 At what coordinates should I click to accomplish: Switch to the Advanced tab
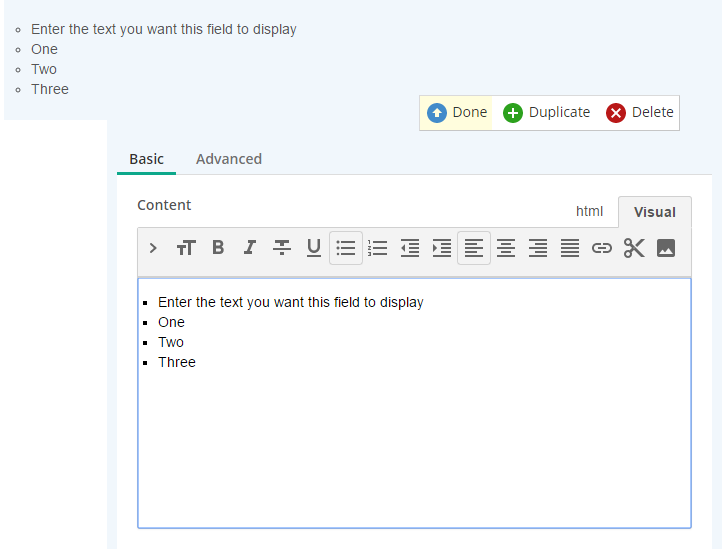229,159
